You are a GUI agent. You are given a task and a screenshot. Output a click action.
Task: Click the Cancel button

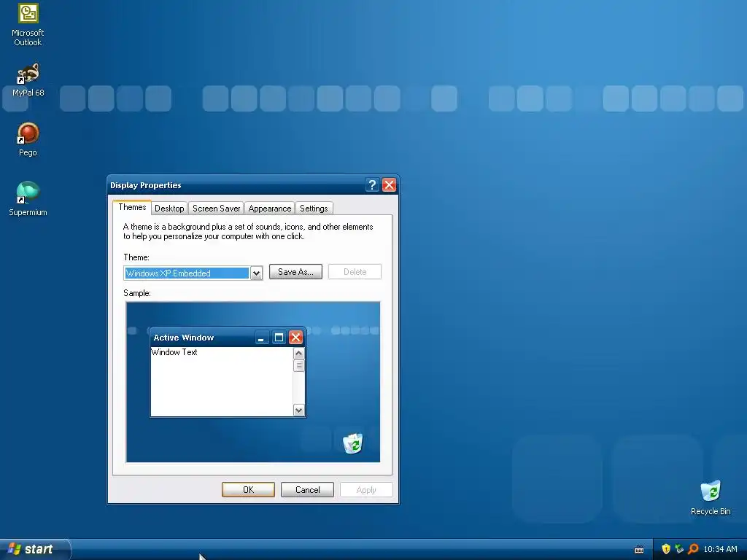pos(307,489)
